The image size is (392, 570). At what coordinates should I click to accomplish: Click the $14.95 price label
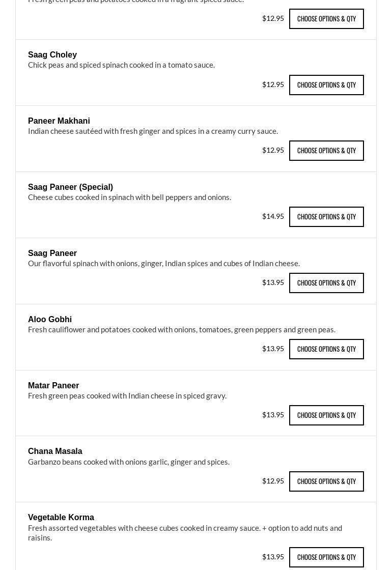point(273,216)
